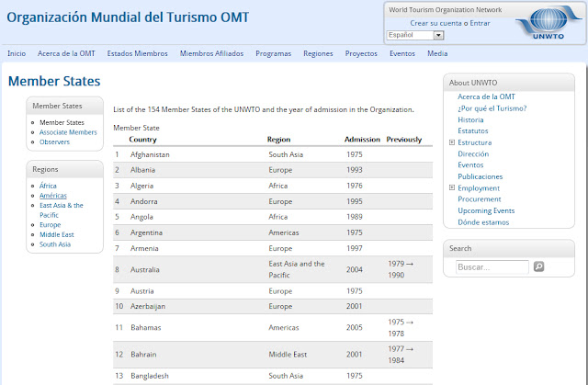Open the Upcoming Events link

(486, 210)
